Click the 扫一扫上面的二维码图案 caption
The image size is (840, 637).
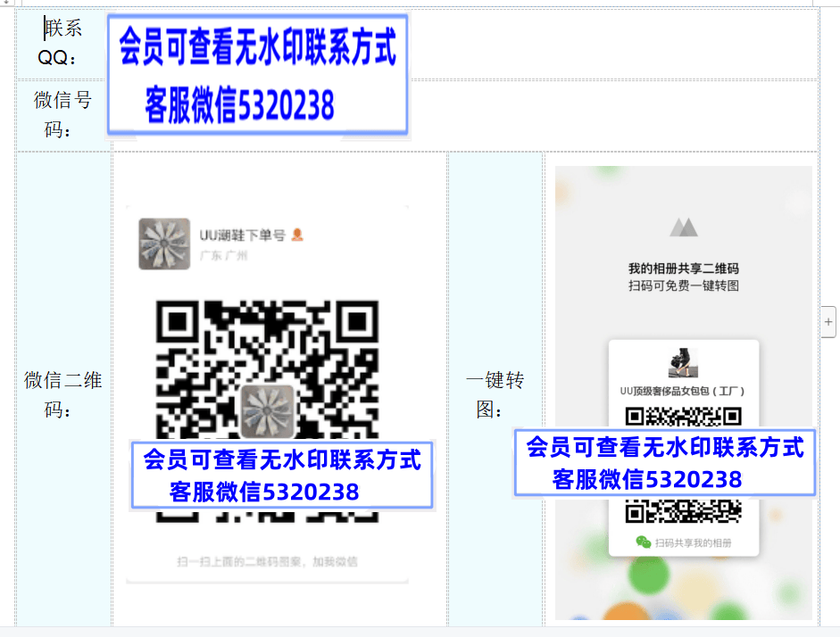[x=267, y=561]
